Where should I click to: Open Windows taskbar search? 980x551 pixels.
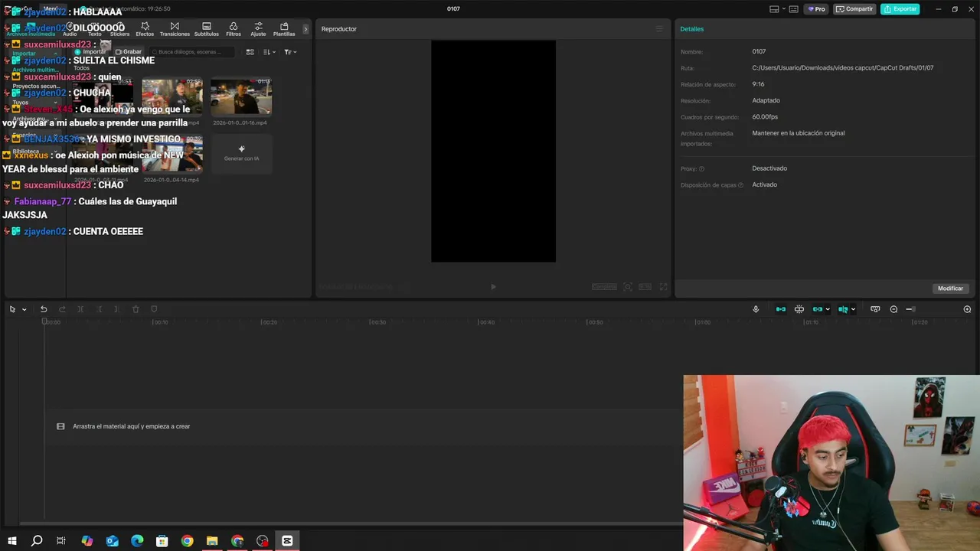(36, 541)
